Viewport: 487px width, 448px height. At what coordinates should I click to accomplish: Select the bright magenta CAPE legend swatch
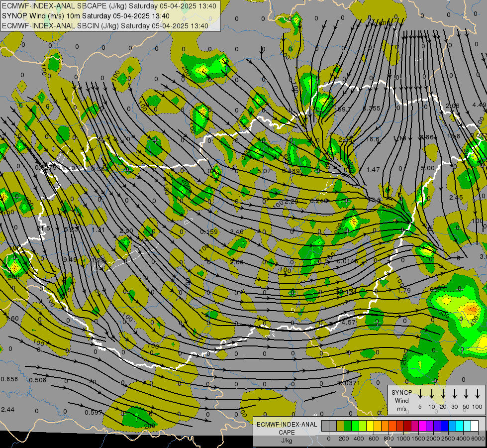(x=422, y=426)
